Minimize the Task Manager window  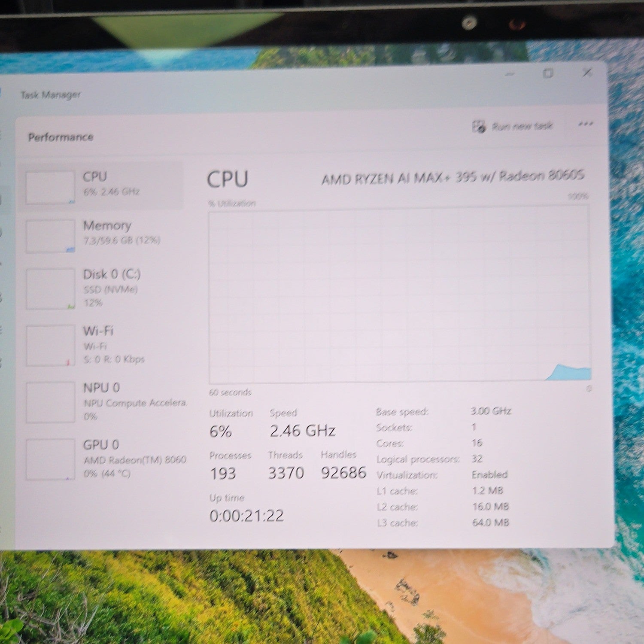[510, 74]
